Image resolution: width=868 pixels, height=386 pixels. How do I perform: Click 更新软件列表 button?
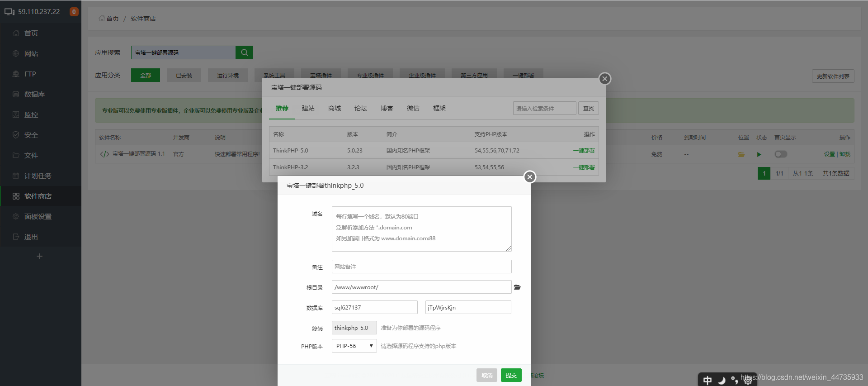(x=833, y=76)
